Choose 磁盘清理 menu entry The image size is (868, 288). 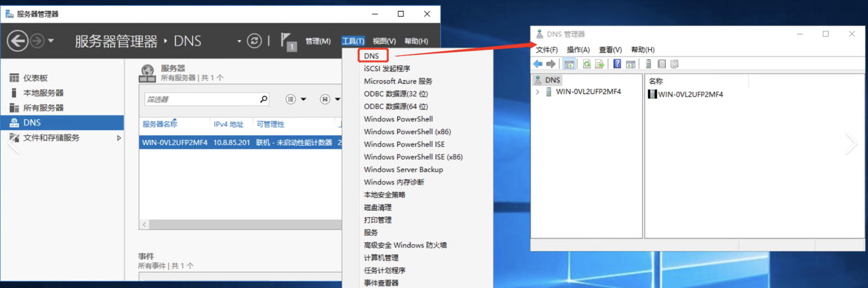point(378,207)
